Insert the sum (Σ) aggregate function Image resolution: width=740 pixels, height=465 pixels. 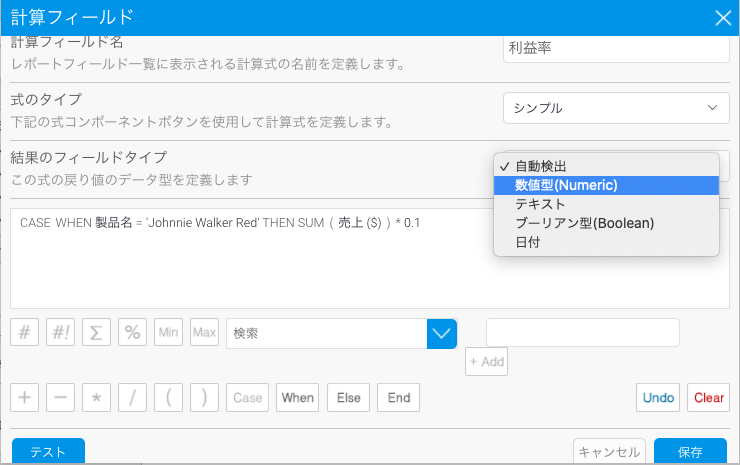coord(97,333)
